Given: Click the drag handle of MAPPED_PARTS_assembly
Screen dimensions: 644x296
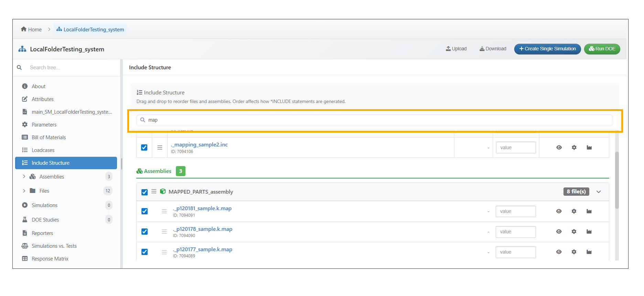Looking at the screenshot, I should coord(154,192).
